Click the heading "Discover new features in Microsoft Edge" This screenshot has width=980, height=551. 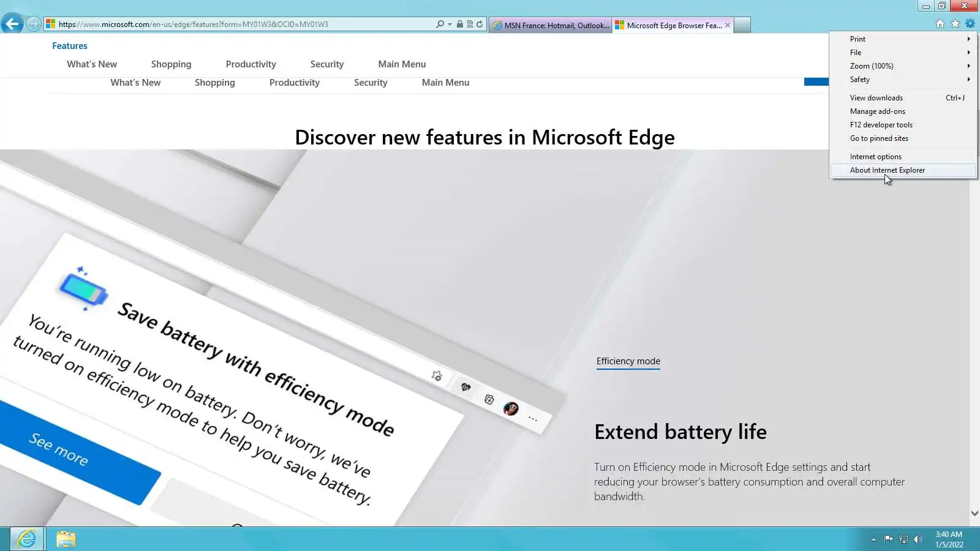484,137
